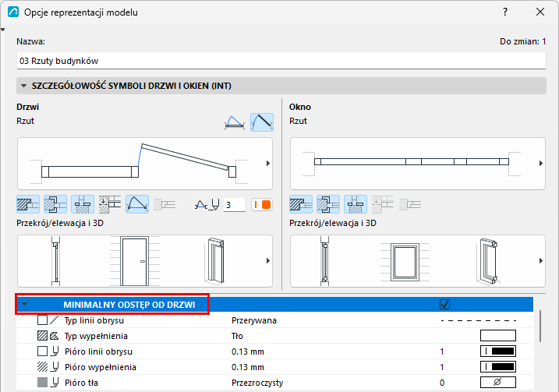
Task: Collapse Szczegółowość symboli drzwi i okien section
Action: click(x=24, y=86)
